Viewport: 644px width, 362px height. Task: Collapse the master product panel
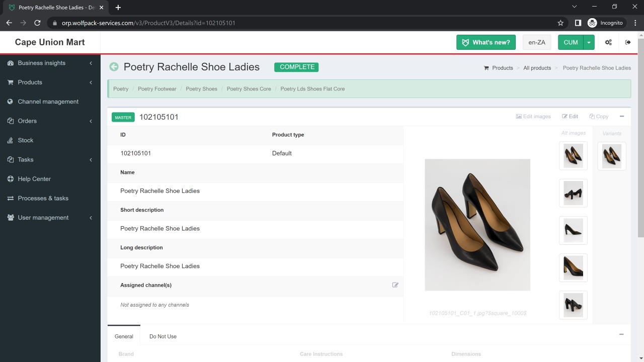pos(622,116)
